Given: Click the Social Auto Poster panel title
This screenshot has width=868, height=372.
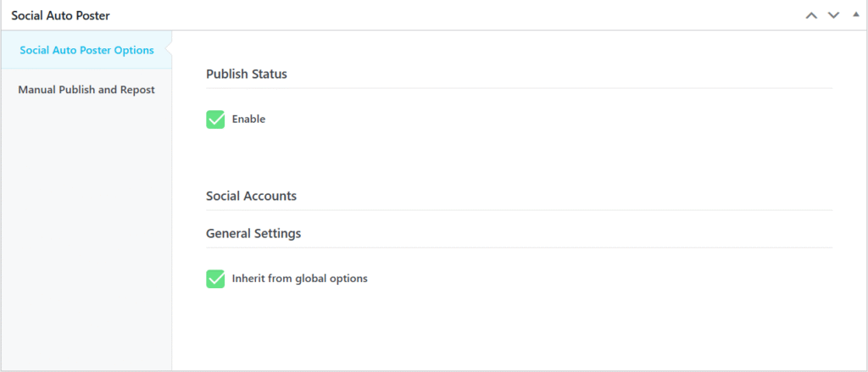Looking at the screenshot, I should [x=60, y=15].
